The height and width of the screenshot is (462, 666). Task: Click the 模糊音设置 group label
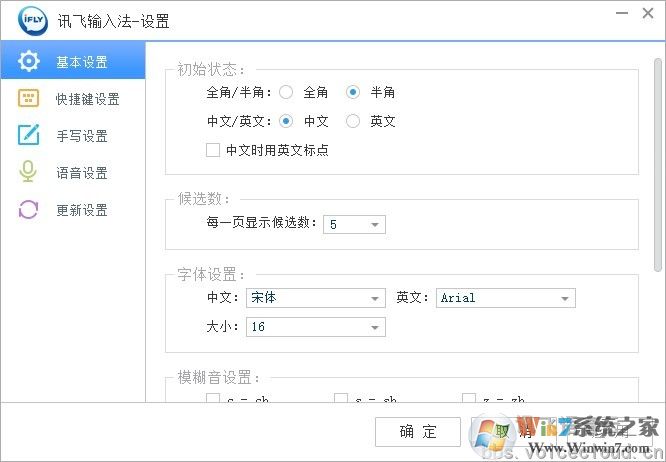218,377
